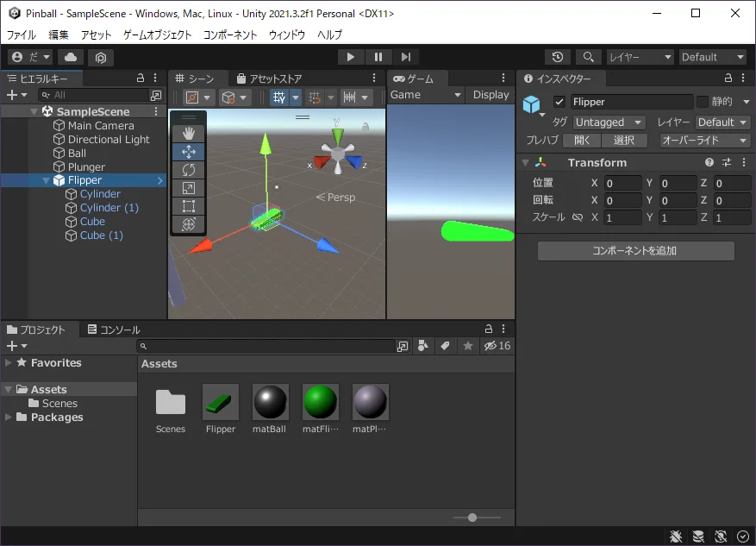Open the GameObject menu
Viewport: 756px width, 546px height.
[x=157, y=35]
